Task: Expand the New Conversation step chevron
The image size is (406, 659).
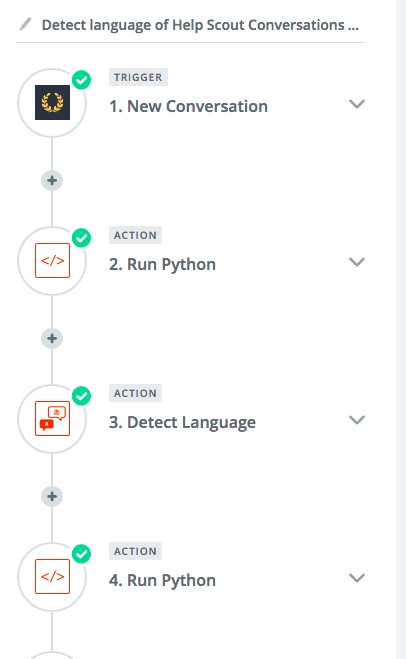Action: (357, 104)
